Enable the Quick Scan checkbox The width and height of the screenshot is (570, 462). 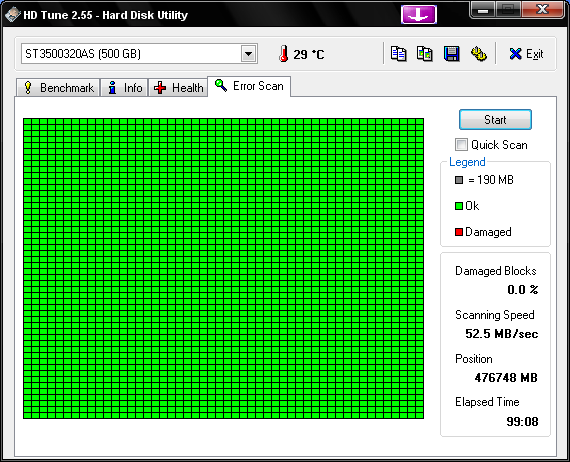(x=461, y=145)
